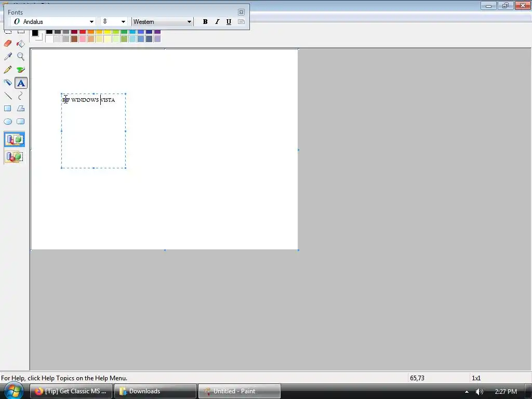Open the Windows Start menu

click(x=14, y=391)
